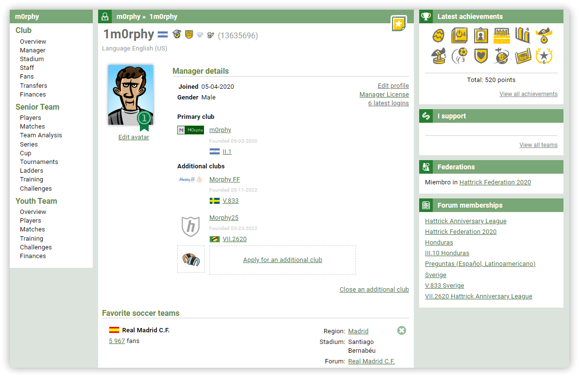Click Close an additional club link

tap(374, 290)
